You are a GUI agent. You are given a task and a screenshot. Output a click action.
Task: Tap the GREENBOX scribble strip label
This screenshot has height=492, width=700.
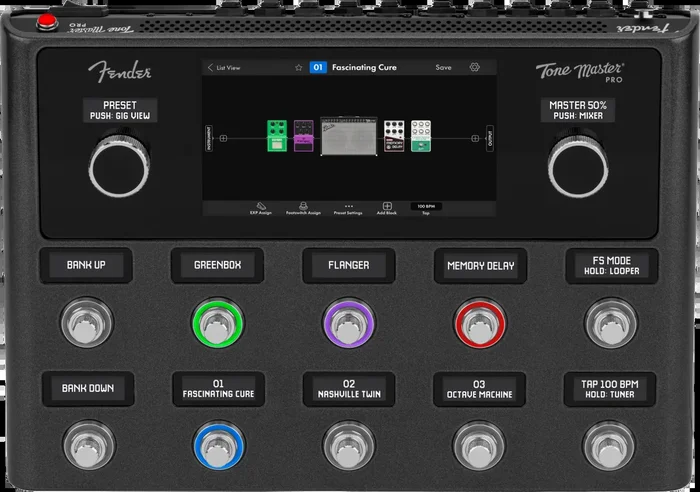(x=217, y=265)
